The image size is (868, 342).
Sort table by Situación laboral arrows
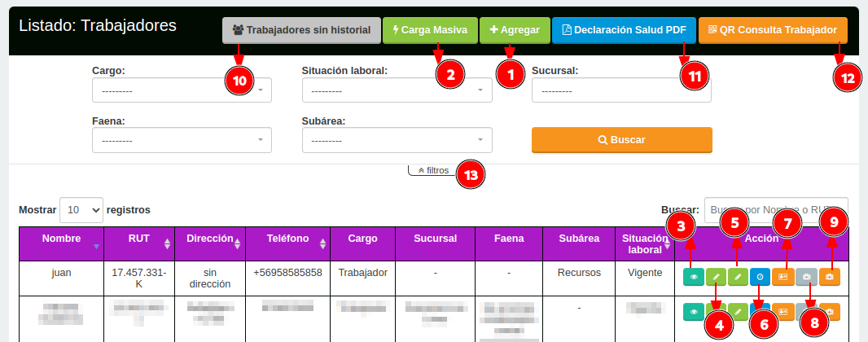point(667,244)
